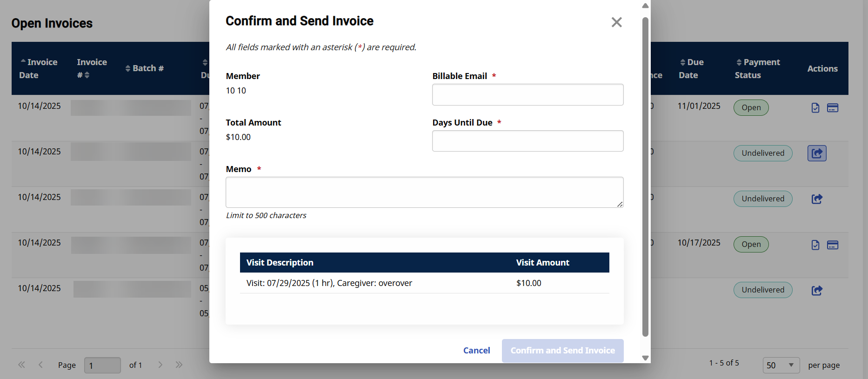
Task: Click send invoice icon in third row
Action: [x=817, y=199]
